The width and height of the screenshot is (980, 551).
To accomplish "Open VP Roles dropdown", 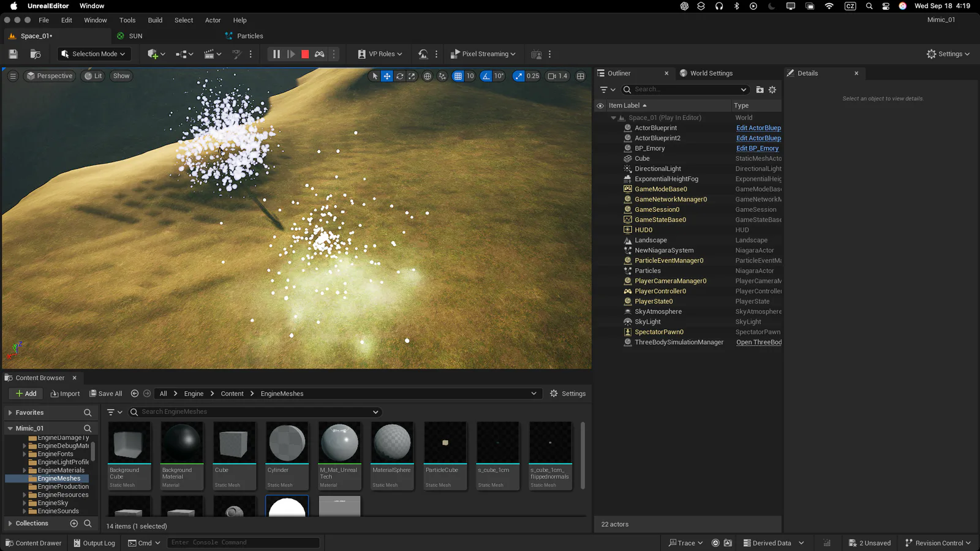I will pyautogui.click(x=380, y=54).
